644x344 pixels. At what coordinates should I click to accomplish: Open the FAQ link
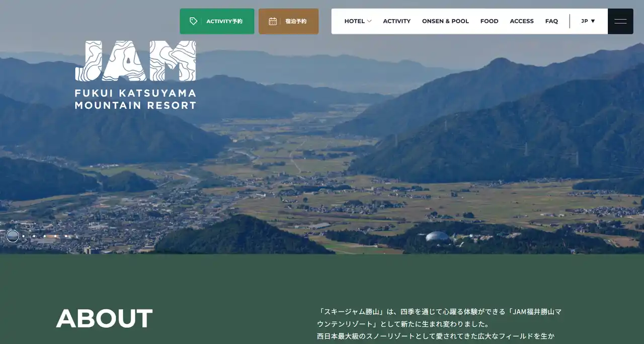tap(551, 21)
